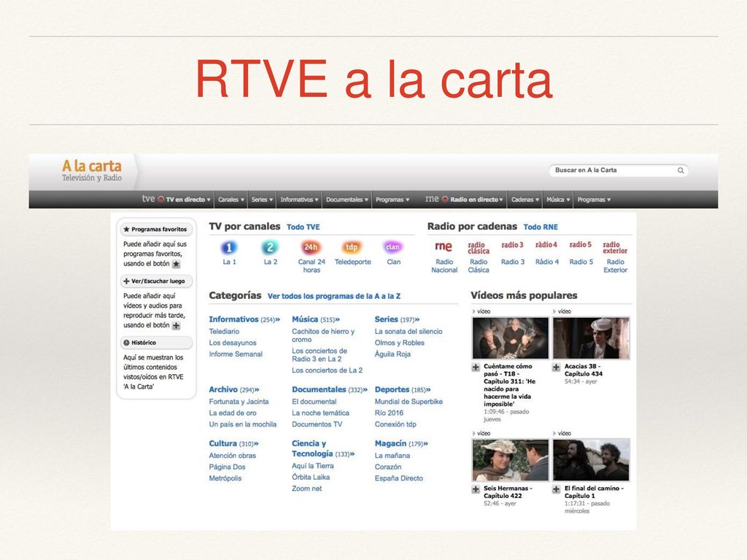The height and width of the screenshot is (560, 747).
Task: Open the Series category heading
Action: click(397, 319)
